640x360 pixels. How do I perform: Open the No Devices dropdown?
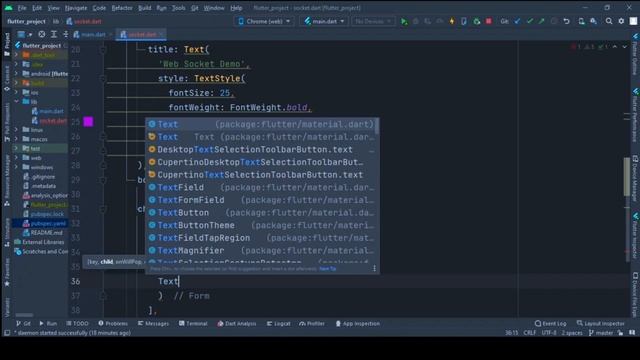373,21
